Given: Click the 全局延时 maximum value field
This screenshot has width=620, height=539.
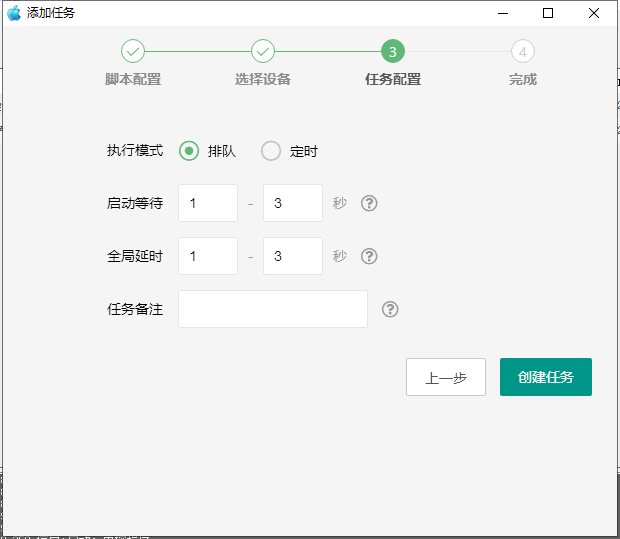Looking at the screenshot, I should (293, 256).
